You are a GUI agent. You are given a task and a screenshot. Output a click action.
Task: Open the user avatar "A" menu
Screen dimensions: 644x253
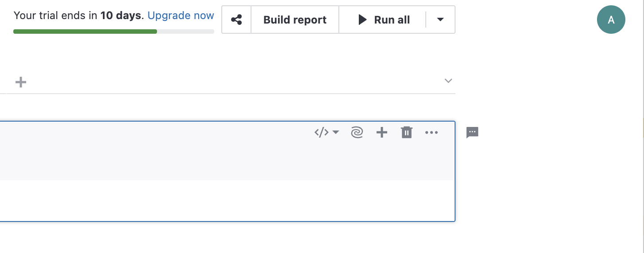tap(611, 20)
